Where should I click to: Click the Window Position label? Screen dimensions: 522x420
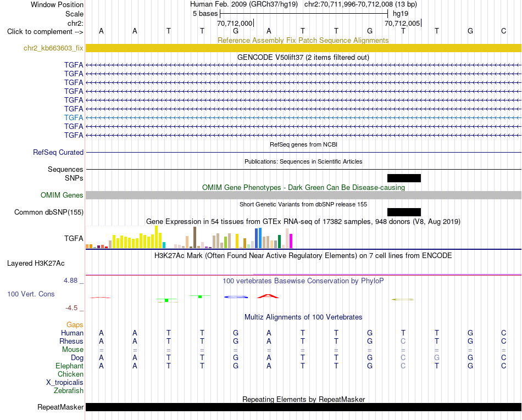point(57,4)
